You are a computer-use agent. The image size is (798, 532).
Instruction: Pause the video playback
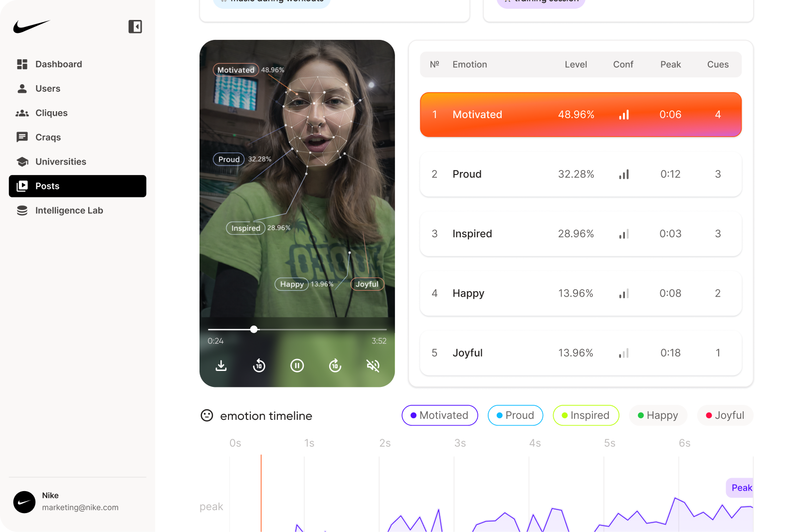297,366
